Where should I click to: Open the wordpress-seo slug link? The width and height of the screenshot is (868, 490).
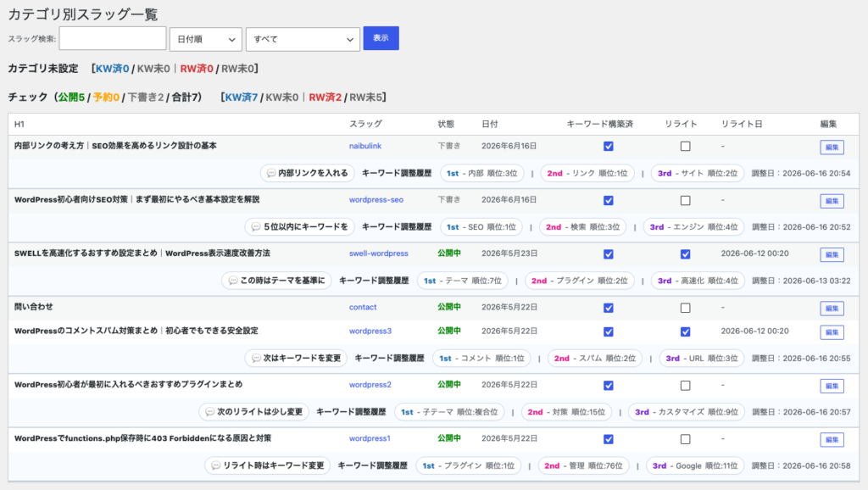pos(376,200)
